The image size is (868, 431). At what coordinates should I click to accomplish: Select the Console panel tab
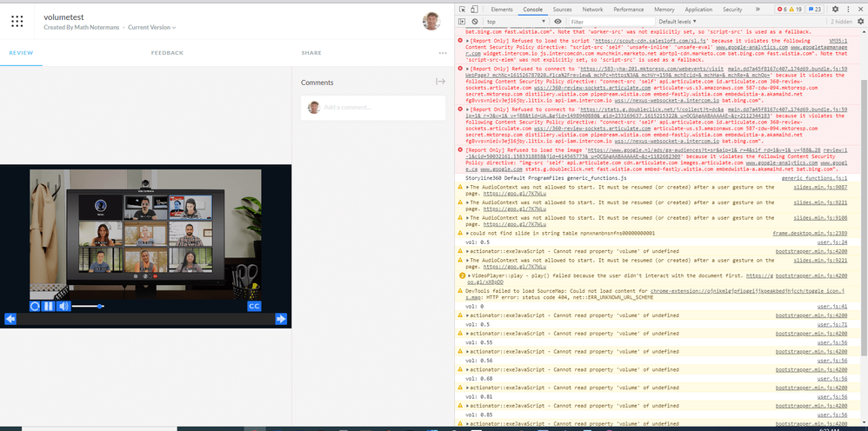(x=534, y=10)
